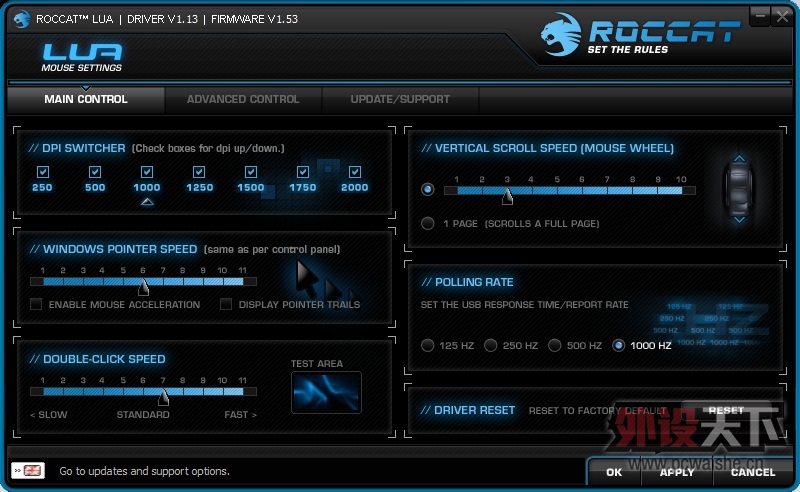Toggle the 1000 DPI checkbox
800x492 pixels.
(147, 172)
